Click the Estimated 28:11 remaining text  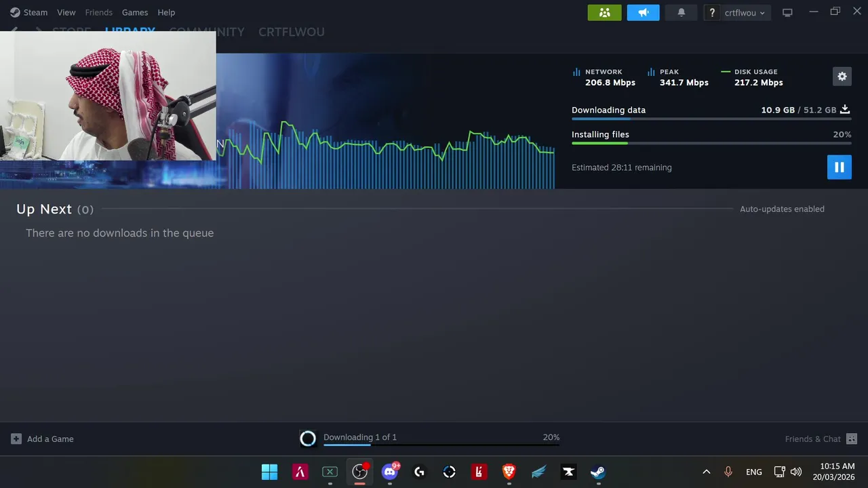(622, 167)
